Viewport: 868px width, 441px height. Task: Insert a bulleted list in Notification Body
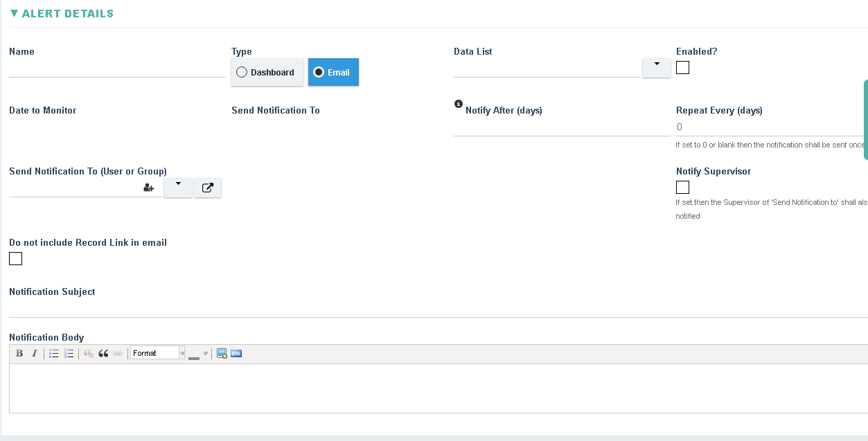pos(54,354)
